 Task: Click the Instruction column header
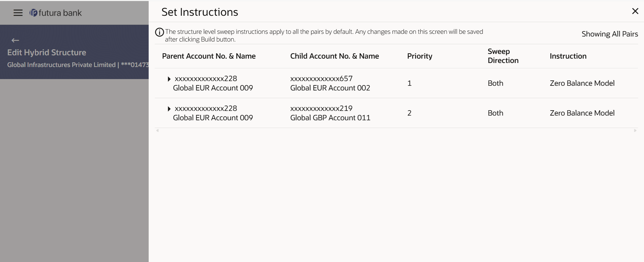pos(568,56)
